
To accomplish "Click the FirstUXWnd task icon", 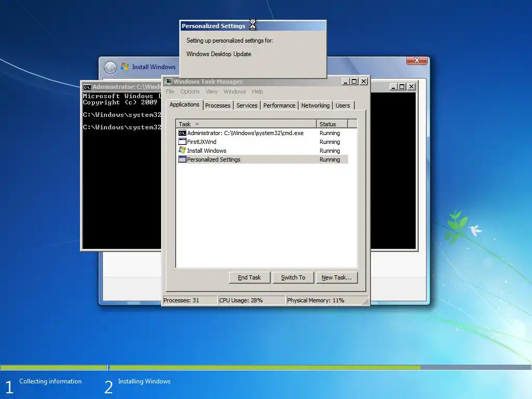I will tap(182, 142).
